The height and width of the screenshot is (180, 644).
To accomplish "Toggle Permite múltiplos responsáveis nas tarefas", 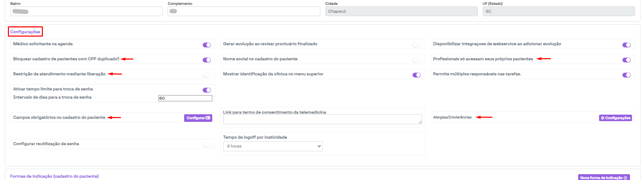I will point(626,75).
